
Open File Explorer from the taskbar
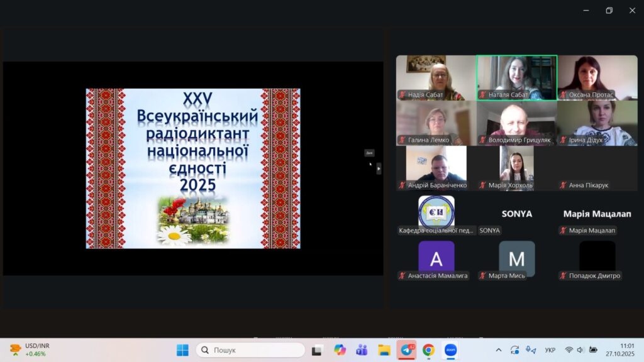[384, 350]
